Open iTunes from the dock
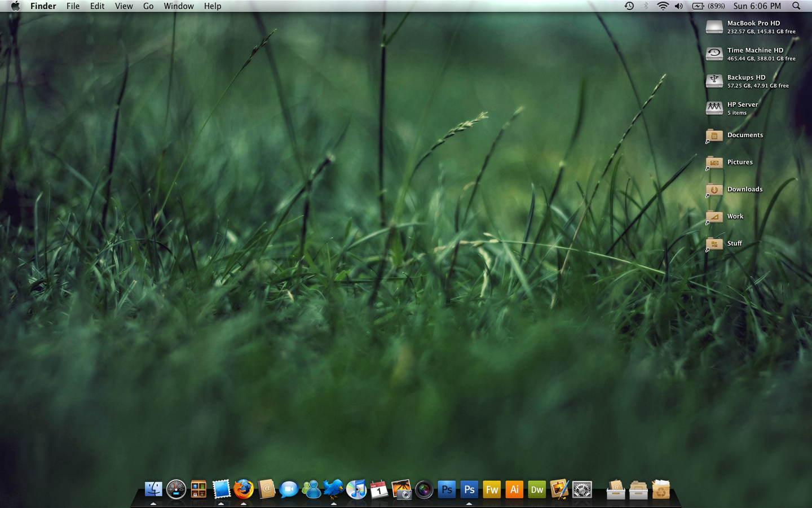This screenshot has width=812, height=508. click(x=356, y=489)
